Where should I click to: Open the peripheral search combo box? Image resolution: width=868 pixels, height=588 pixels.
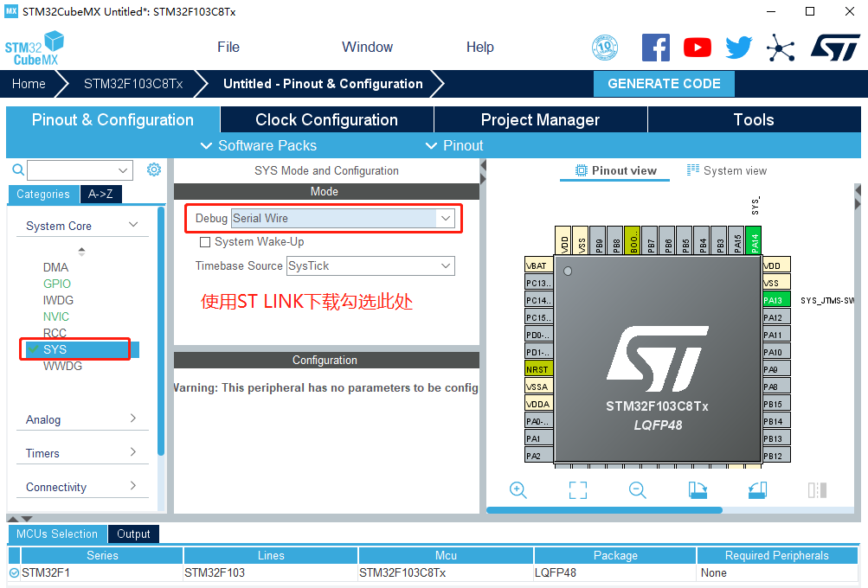(x=80, y=170)
